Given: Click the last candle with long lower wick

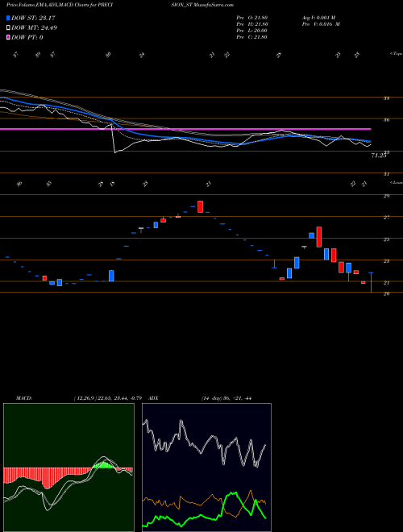Looking at the screenshot, I should pos(371,282).
